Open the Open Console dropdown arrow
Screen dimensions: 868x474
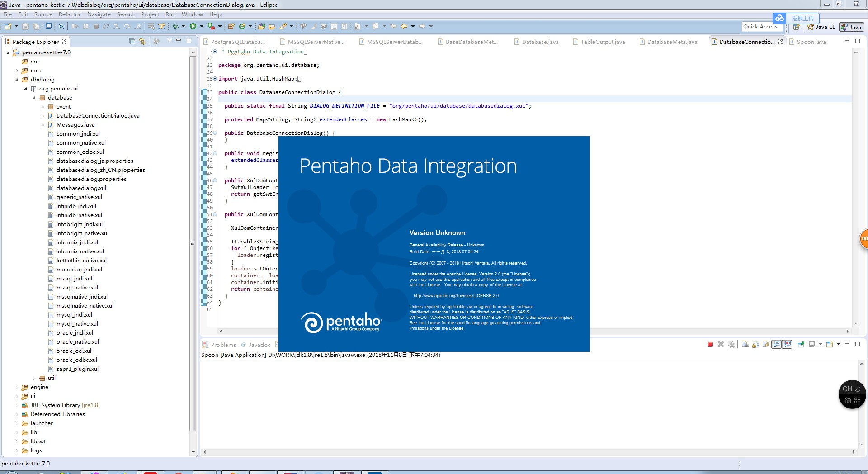[x=838, y=344]
